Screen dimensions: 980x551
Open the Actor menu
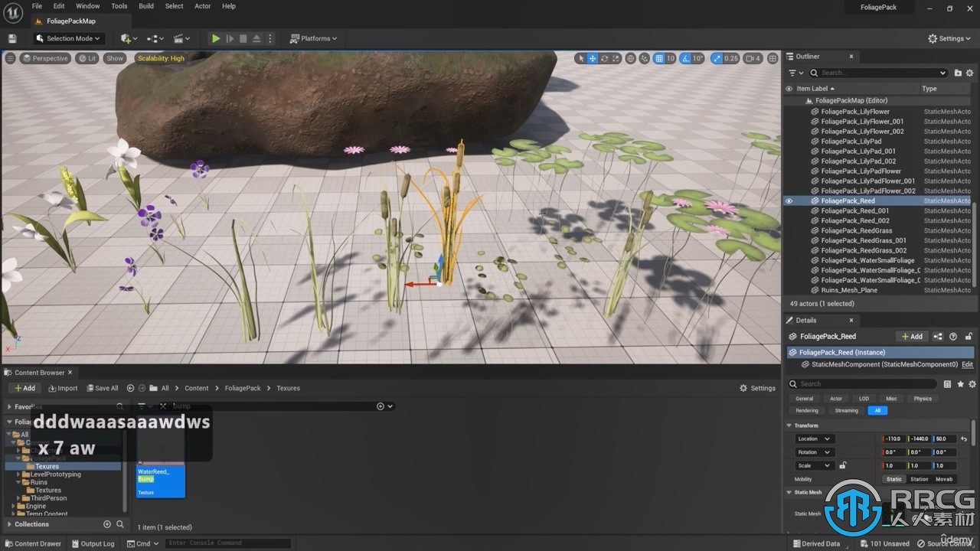pos(203,6)
